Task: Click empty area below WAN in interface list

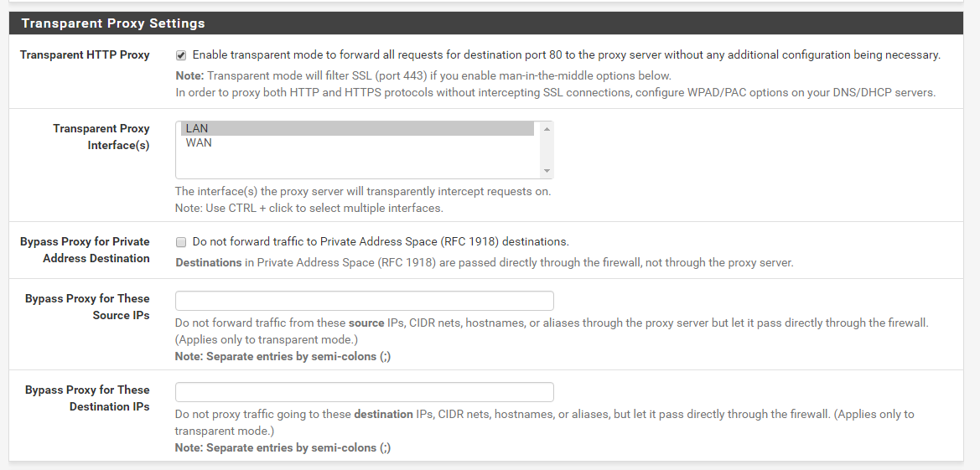Action: point(357,163)
